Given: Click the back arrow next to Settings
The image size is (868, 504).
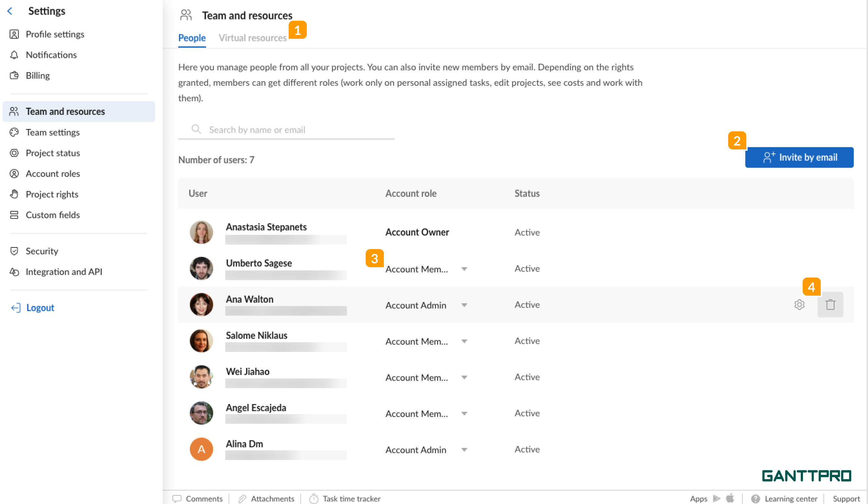Looking at the screenshot, I should coord(10,11).
